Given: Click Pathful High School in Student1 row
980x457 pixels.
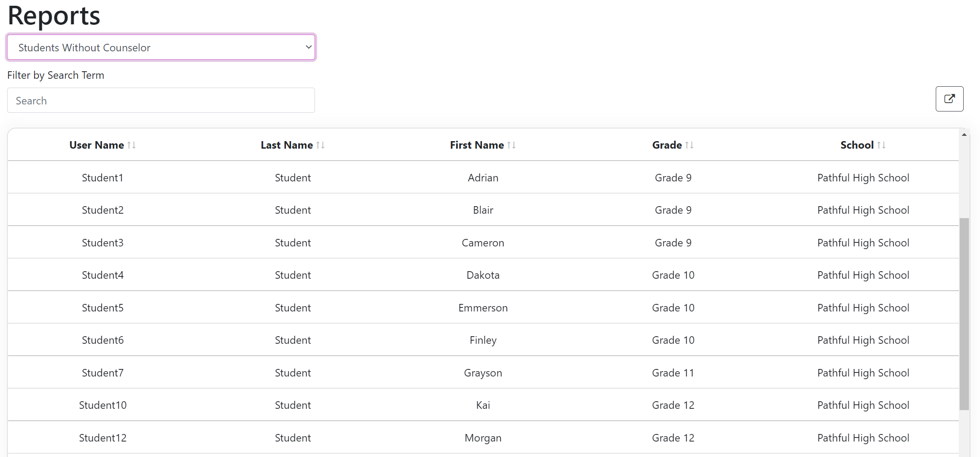Looking at the screenshot, I should coord(864,178).
